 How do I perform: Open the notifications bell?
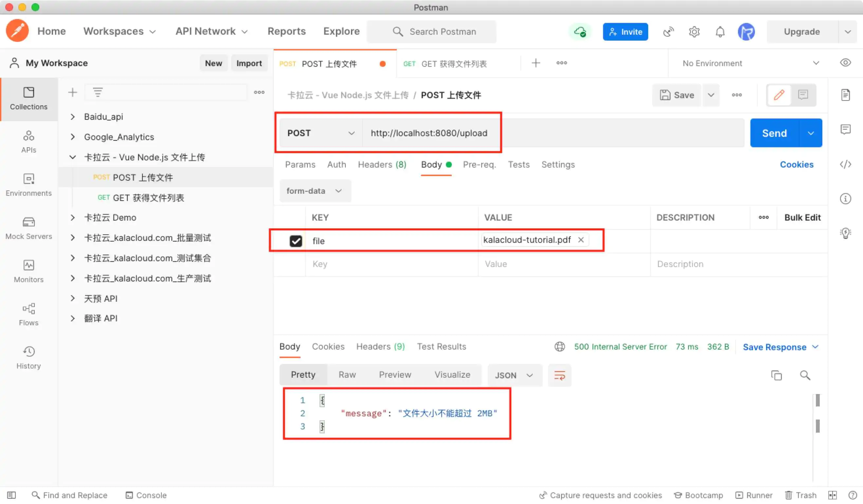point(720,31)
